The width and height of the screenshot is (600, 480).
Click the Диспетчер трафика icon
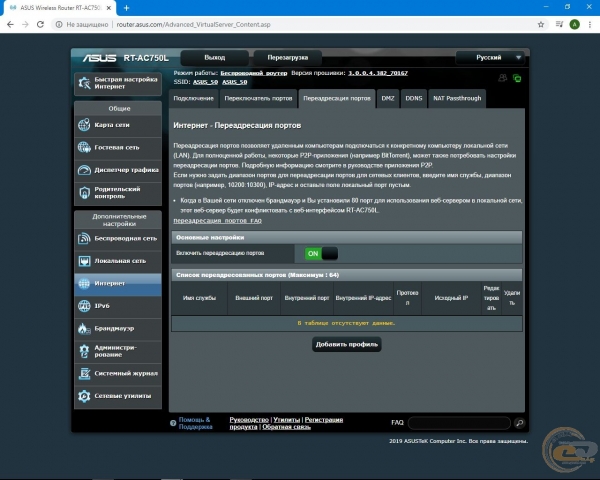click(x=84, y=169)
